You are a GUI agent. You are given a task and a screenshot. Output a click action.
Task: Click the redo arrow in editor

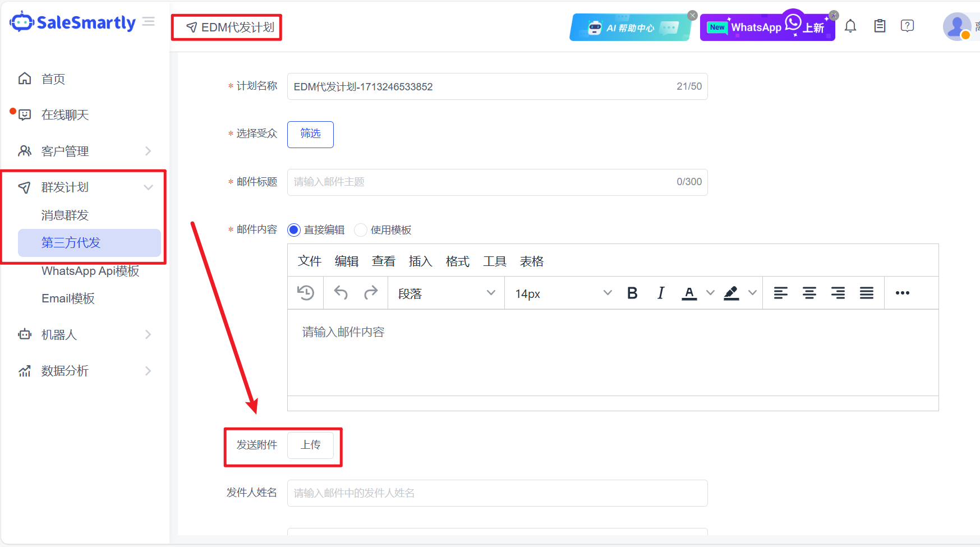point(371,293)
